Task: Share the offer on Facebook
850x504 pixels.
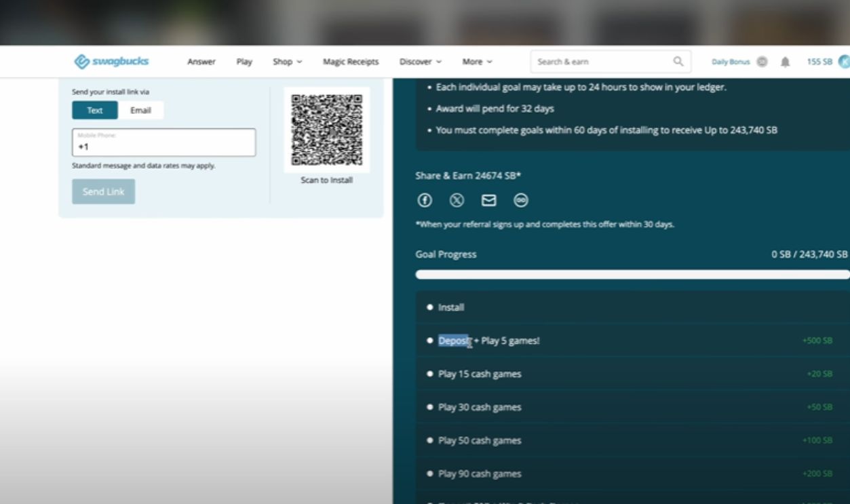Action: pos(425,200)
